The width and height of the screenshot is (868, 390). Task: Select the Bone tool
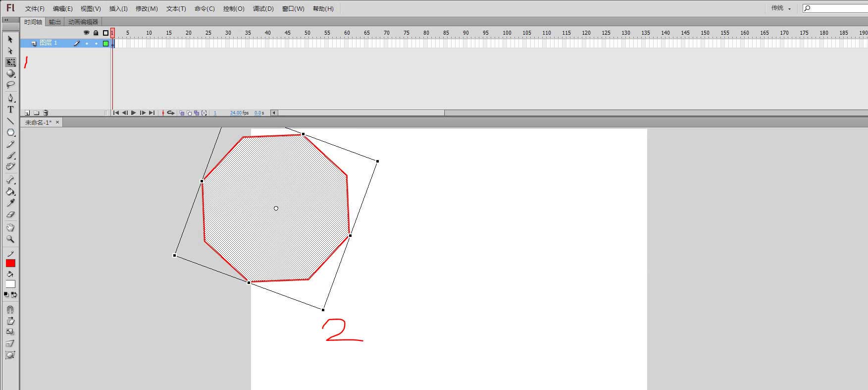tap(10, 180)
